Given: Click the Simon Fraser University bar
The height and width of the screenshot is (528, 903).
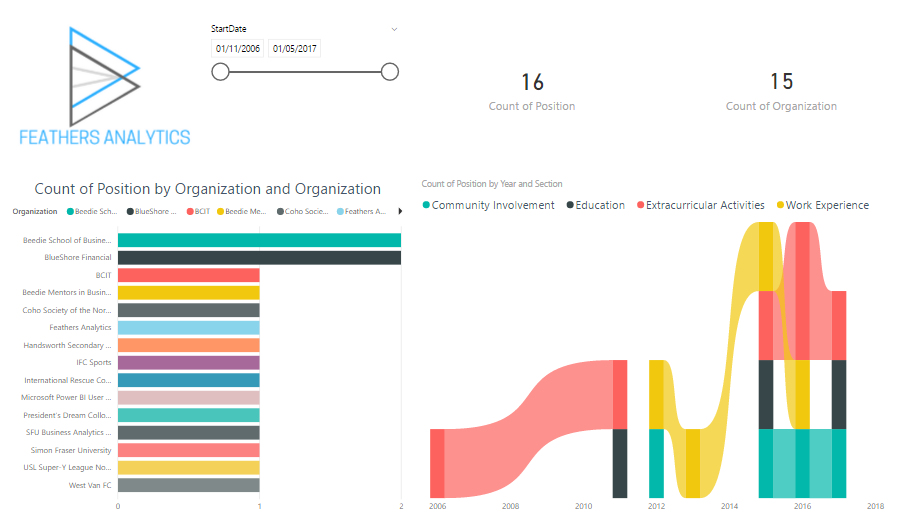Looking at the screenshot, I should [x=188, y=450].
